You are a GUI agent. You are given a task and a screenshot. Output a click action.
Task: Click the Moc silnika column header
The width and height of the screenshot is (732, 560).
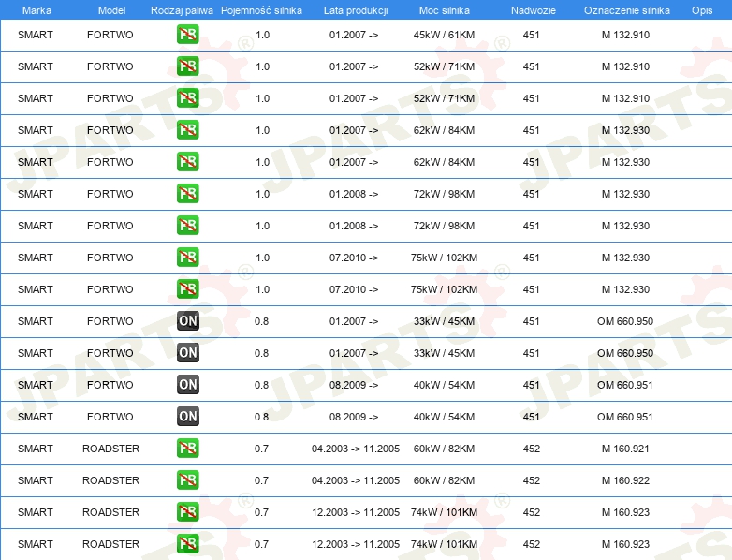(445, 9)
